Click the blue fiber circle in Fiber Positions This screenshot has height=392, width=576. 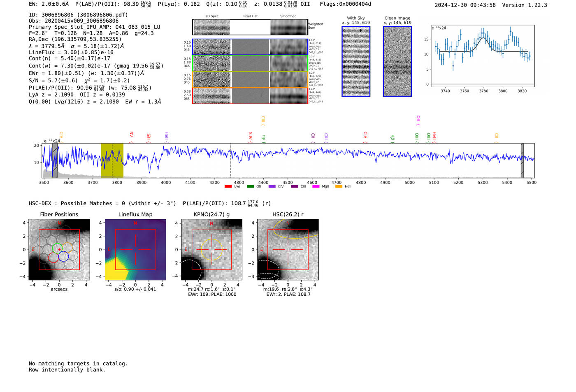pos(63,257)
